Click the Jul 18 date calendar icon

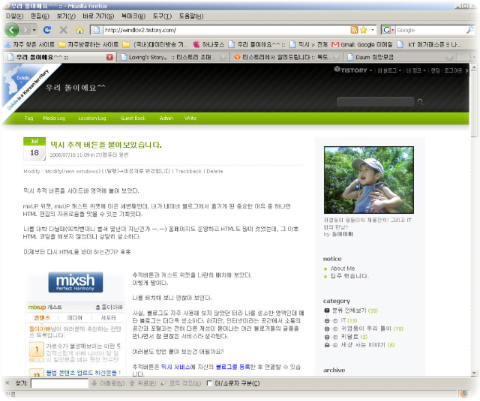34,149
